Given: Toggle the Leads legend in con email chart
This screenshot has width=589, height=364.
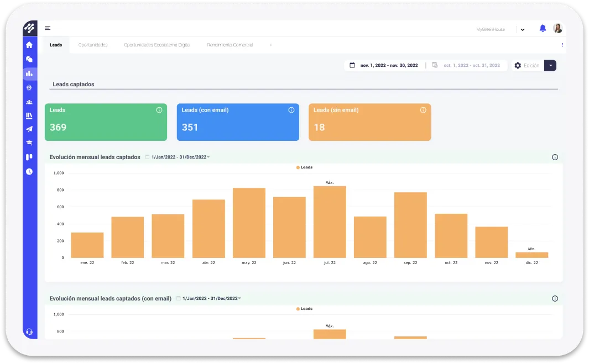Looking at the screenshot, I should [x=304, y=309].
